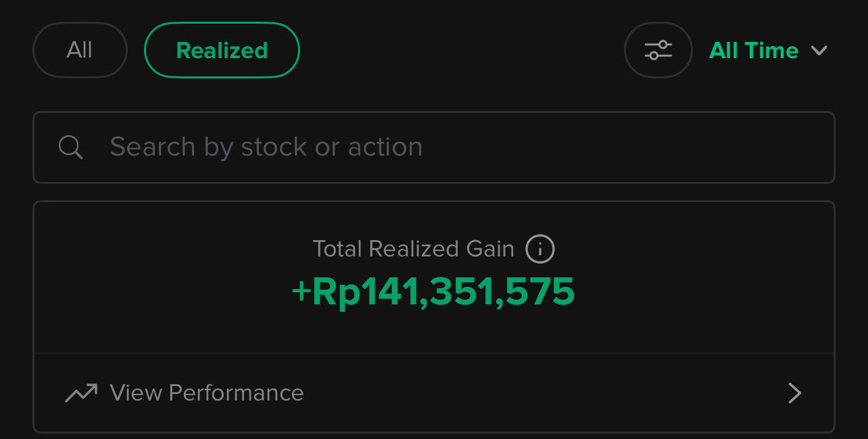Click the +Rp141,351,575 gain amount
Image resolution: width=868 pixels, height=439 pixels.
click(x=433, y=292)
